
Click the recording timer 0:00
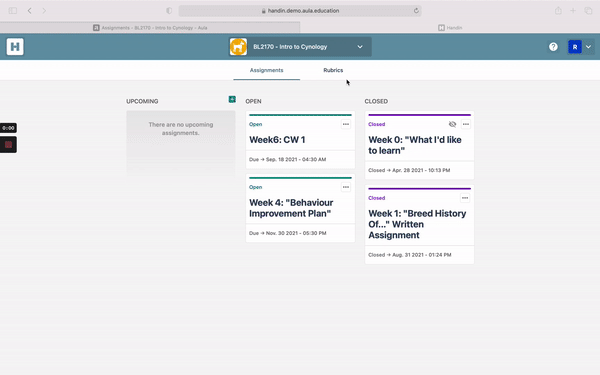(x=8, y=128)
